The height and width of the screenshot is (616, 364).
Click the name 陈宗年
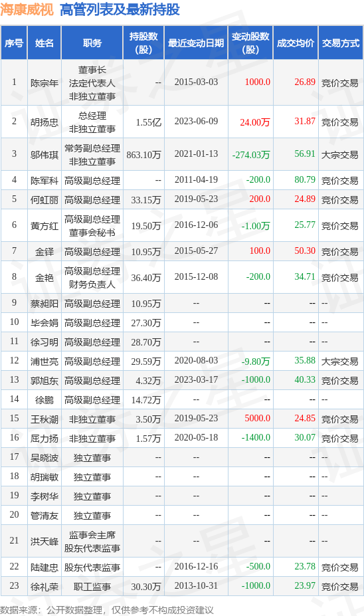click(45, 83)
